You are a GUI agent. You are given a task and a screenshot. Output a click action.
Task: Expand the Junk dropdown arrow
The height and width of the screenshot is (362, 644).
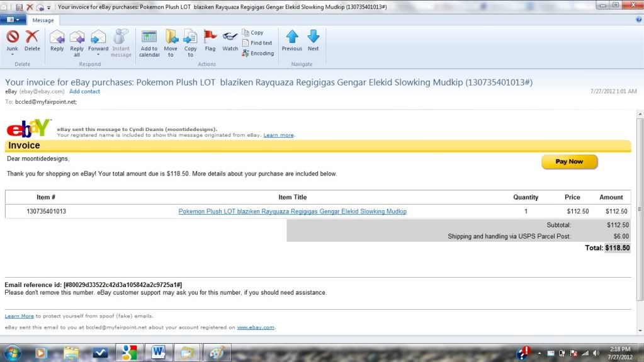click(13, 55)
